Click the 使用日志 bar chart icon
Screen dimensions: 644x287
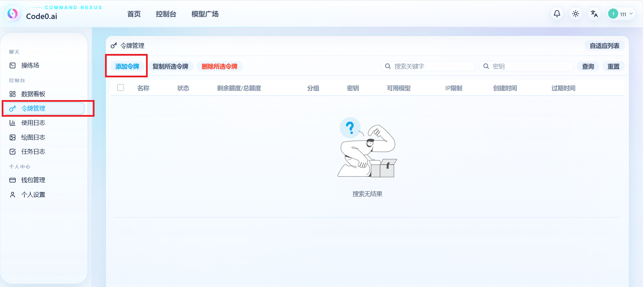pyautogui.click(x=13, y=123)
